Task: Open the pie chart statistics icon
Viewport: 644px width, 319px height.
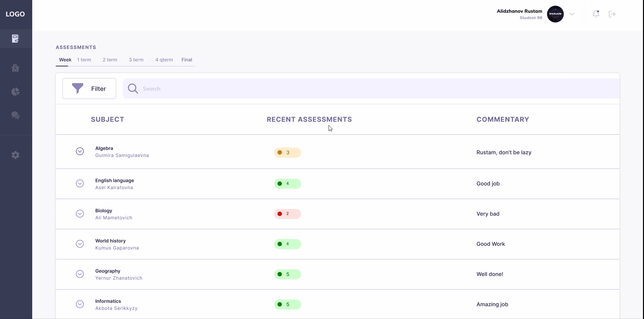Action: pos(15,92)
